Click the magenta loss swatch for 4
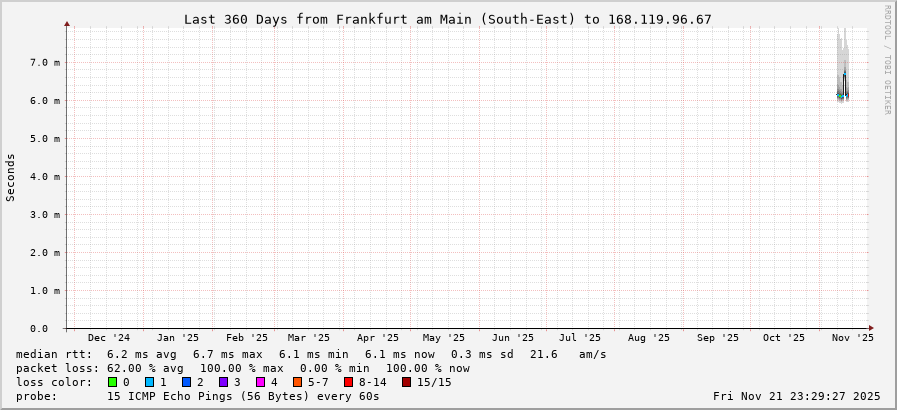The image size is (897, 410). click(x=261, y=382)
